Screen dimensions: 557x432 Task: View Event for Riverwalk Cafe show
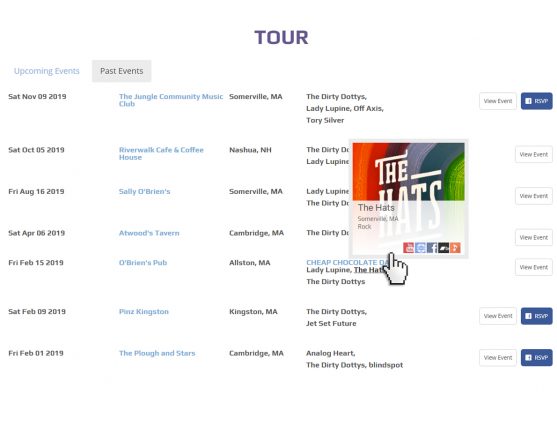tap(534, 155)
